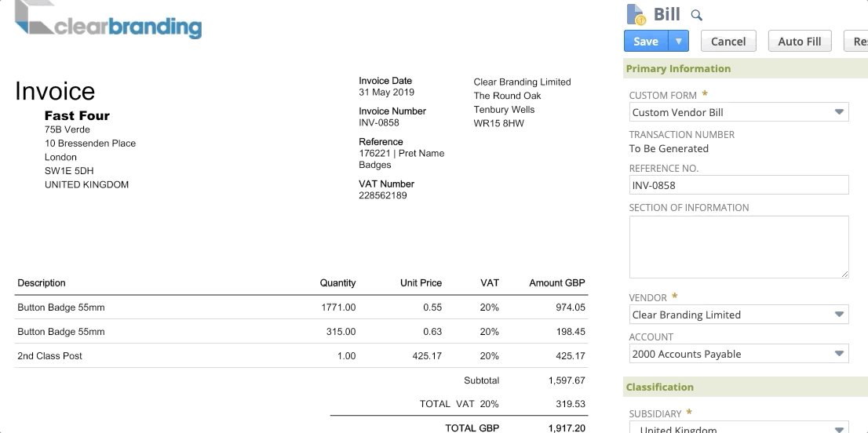Click the Auto Fill button
The height and width of the screenshot is (433, 868).
coord(800,41)
